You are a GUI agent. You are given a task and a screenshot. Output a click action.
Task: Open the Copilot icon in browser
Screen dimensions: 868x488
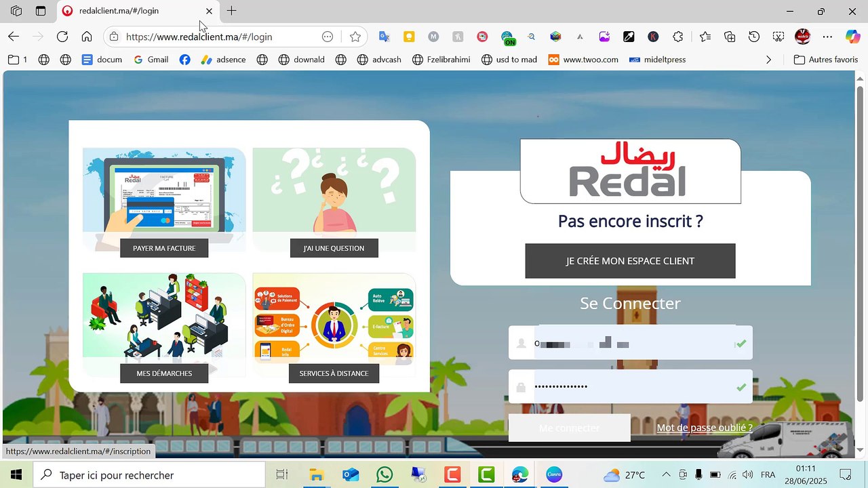[852, 37]
